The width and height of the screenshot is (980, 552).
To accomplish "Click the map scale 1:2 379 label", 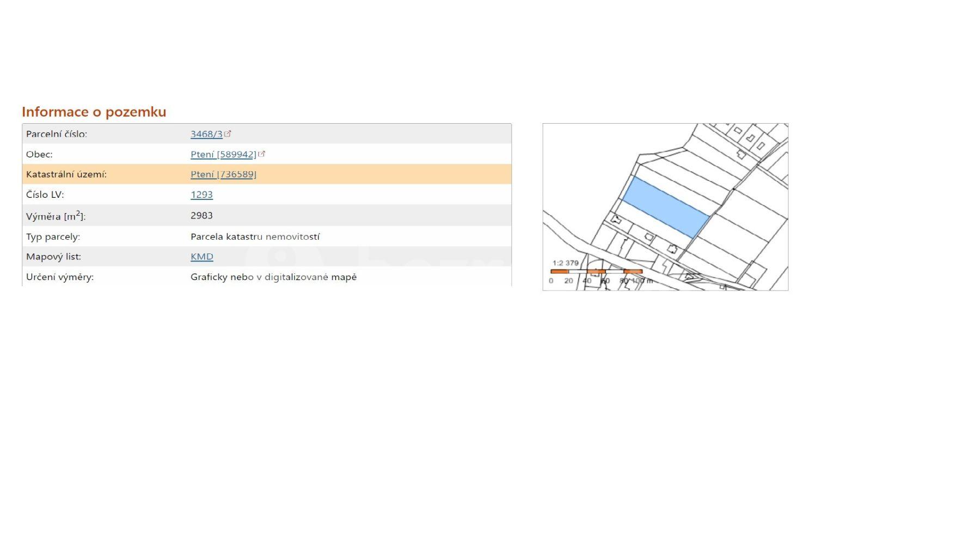I will pyautogui.click(x=565, y=263).
